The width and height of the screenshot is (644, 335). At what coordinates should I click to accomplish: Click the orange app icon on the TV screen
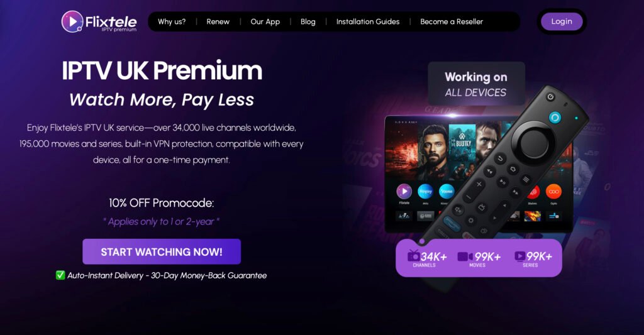click(553, 191)
